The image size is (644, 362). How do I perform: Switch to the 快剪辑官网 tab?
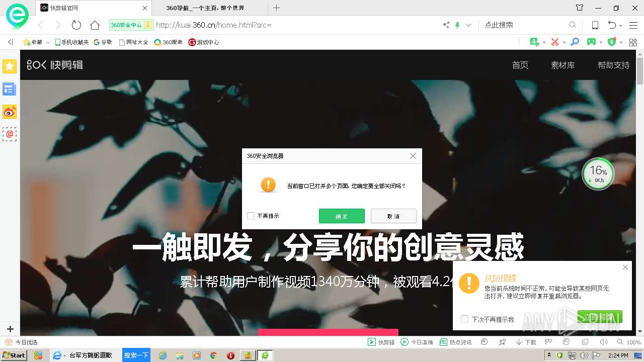click(93, 8)
